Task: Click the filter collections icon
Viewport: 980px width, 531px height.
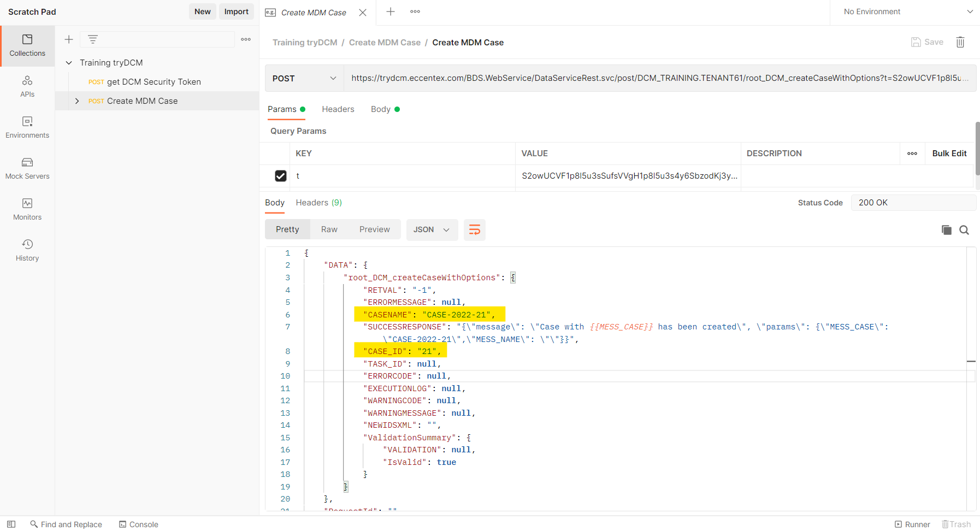Action: (93, 39)
